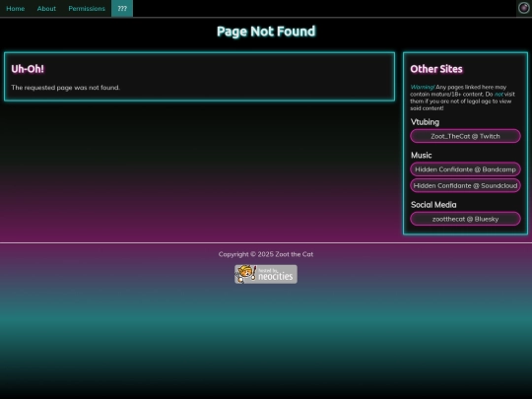Click the Music section label
This screenshot has width=532, height=399.
click(421, 156)
